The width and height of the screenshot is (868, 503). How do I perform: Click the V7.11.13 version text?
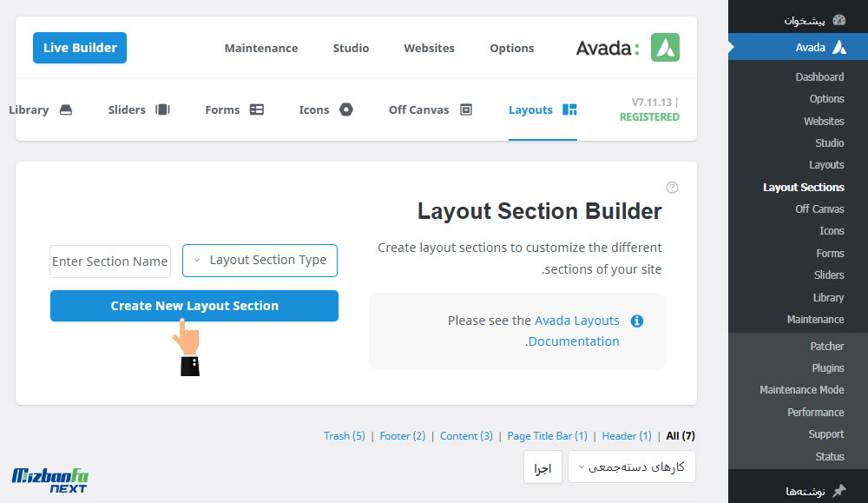point(652,102)
